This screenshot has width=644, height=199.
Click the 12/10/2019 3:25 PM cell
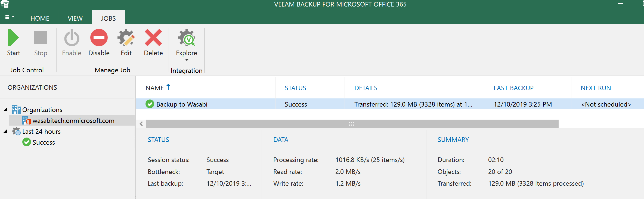pyautogui.click(x=523, y=104)
